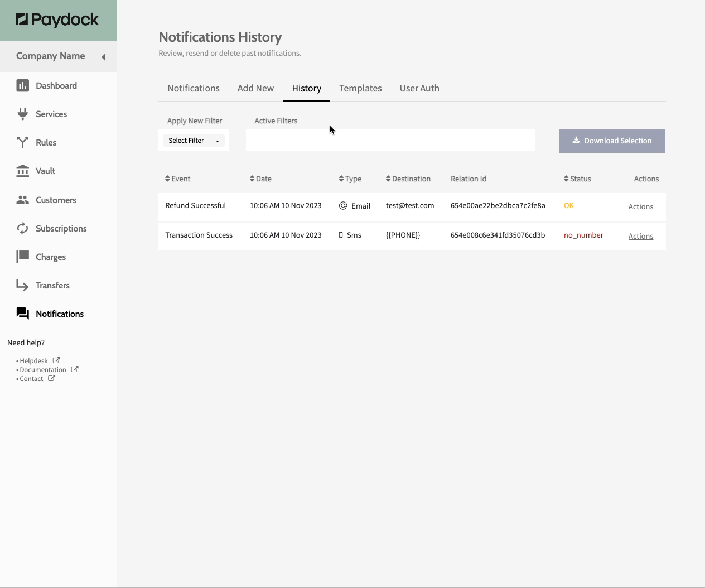Image resolution: width=705 pixels, height=588 pixels.
Task: Open Actions for Transaction Success row
Action: [640, 236]
